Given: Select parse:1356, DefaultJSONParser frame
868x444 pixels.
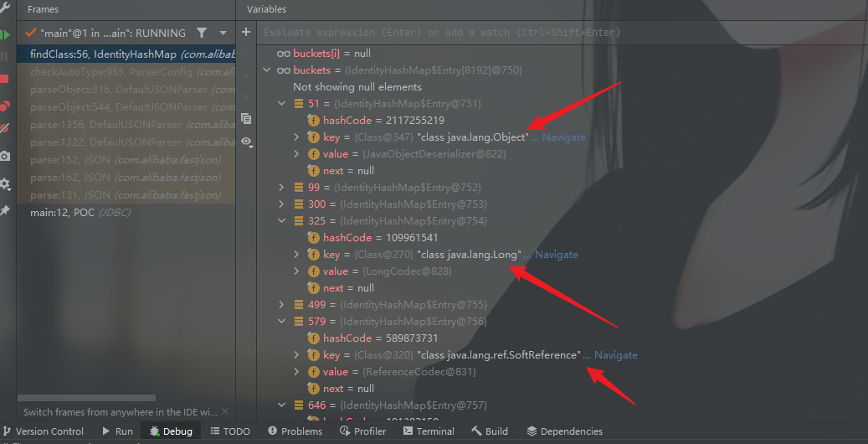Looking at the screenshot, I should 126,125.
